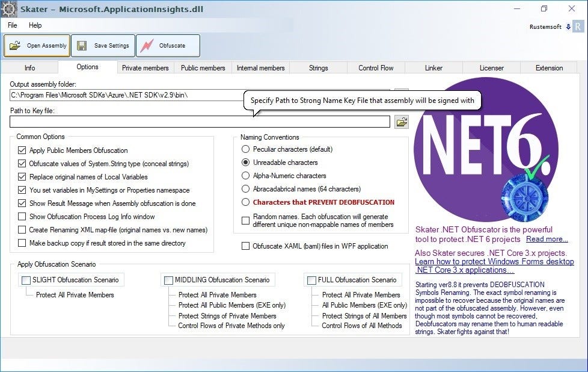Toggle Show Result Message checkbox
Image resolution: width=588 pixels, height=372 pixels.
click(x=22, y=203)
